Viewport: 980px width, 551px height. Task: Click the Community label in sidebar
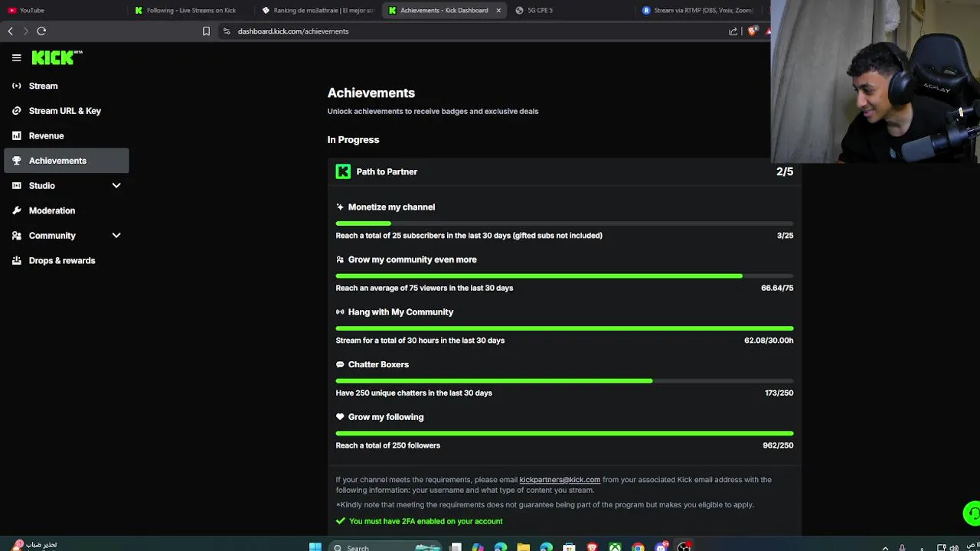pyautogui.click(x=52, y=236)
